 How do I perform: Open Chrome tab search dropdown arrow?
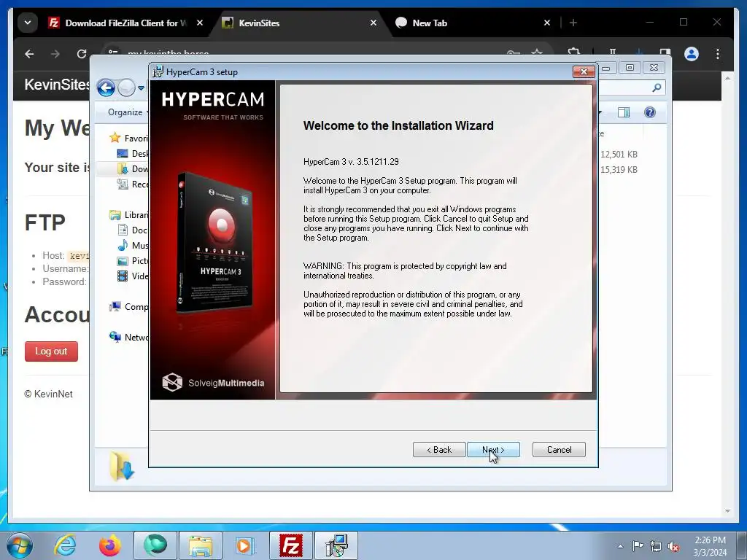click(28, 23)
